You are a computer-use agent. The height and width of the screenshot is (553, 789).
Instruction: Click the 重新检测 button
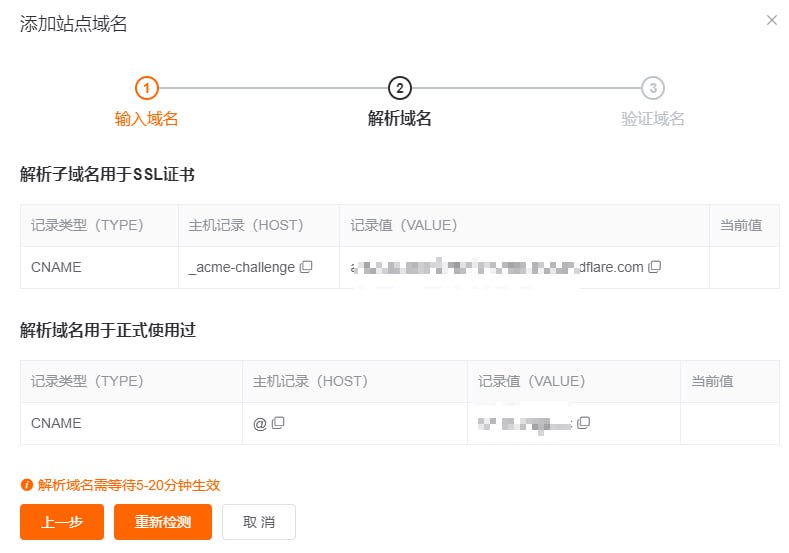[162, 522]
